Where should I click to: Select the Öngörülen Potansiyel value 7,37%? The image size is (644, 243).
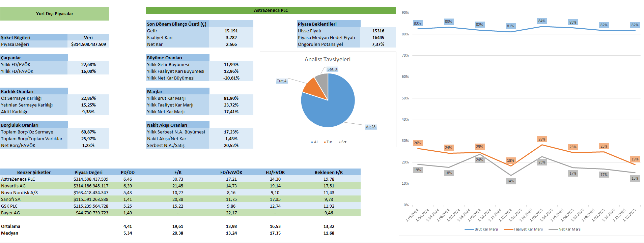pyautogui.click(x=378, y=44)
